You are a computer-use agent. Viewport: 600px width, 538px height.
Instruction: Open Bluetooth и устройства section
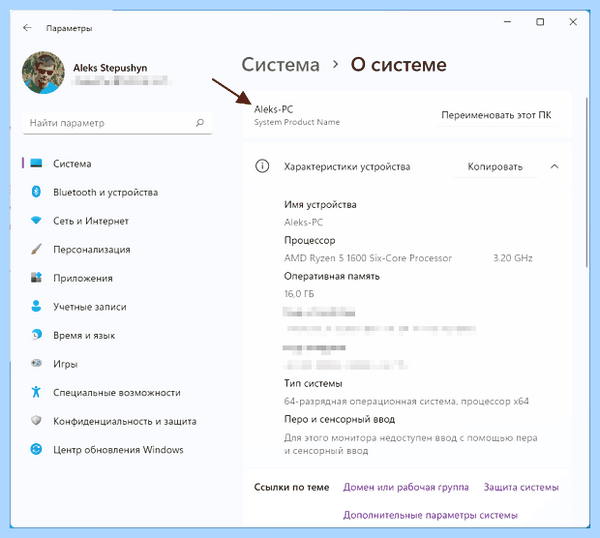(105, 192)
